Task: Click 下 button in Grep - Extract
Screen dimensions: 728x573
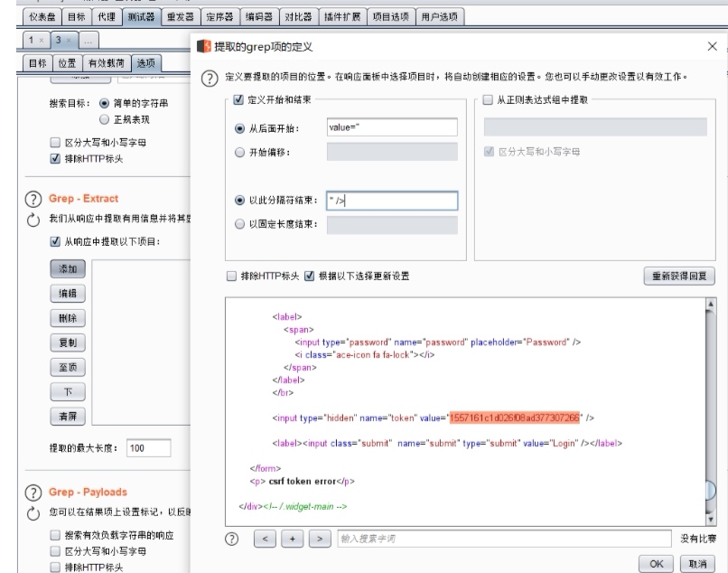Action: click(x=68, y=392)
